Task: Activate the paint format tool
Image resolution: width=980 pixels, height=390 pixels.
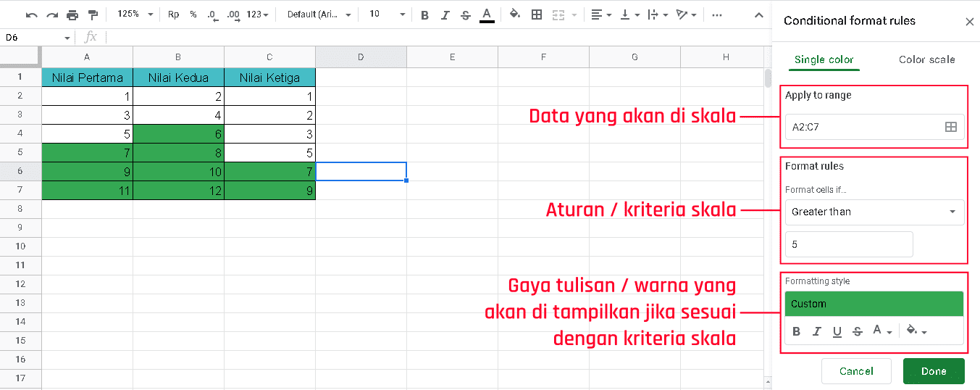Action: point(93,14)
